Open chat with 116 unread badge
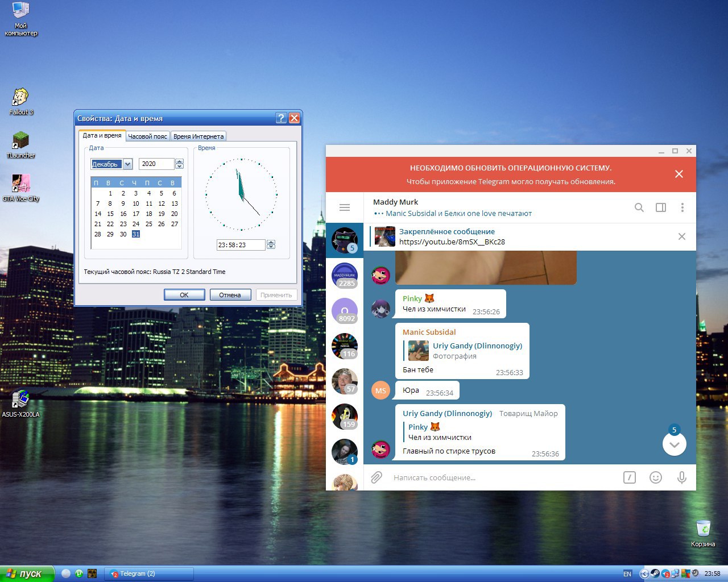 pos(345,346)
